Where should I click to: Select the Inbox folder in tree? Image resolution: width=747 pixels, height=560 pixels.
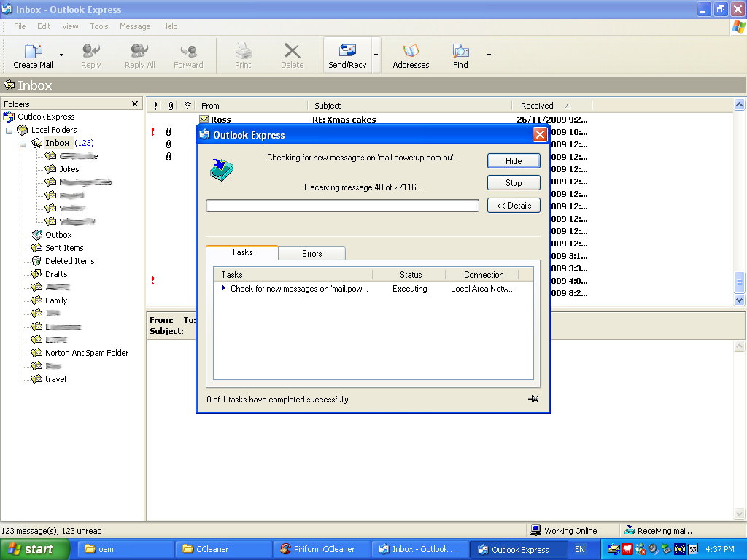coord(58,143)
